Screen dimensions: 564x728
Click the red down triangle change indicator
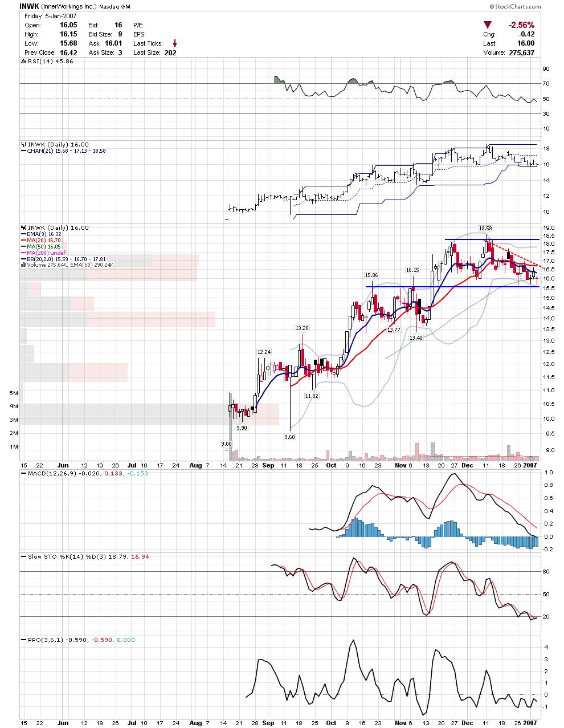click(487, 25)
